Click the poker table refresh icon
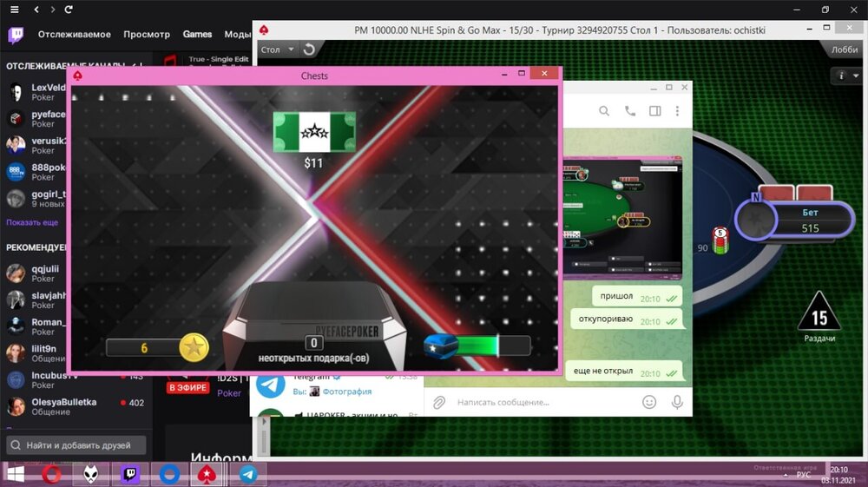868x487 pixels. pos(310,49)
